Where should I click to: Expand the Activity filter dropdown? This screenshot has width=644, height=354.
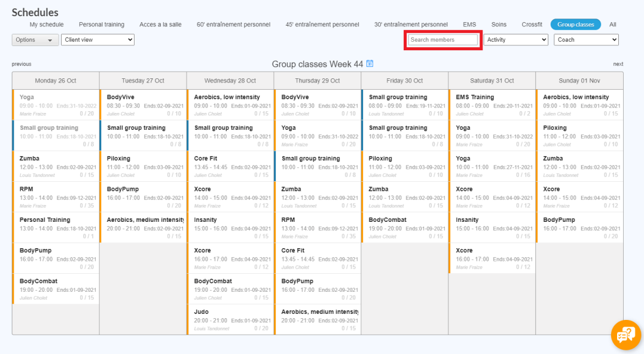[515, 40]
